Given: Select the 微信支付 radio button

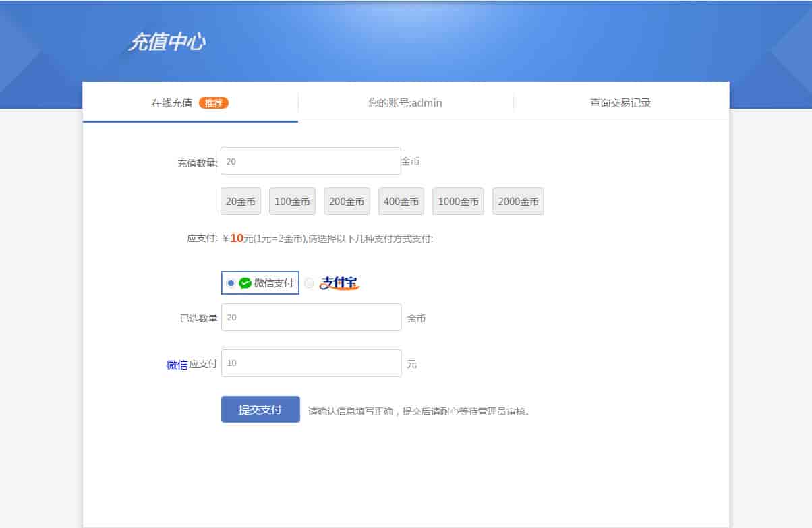Looking at the screenshot, I should (x=231, y=283).
